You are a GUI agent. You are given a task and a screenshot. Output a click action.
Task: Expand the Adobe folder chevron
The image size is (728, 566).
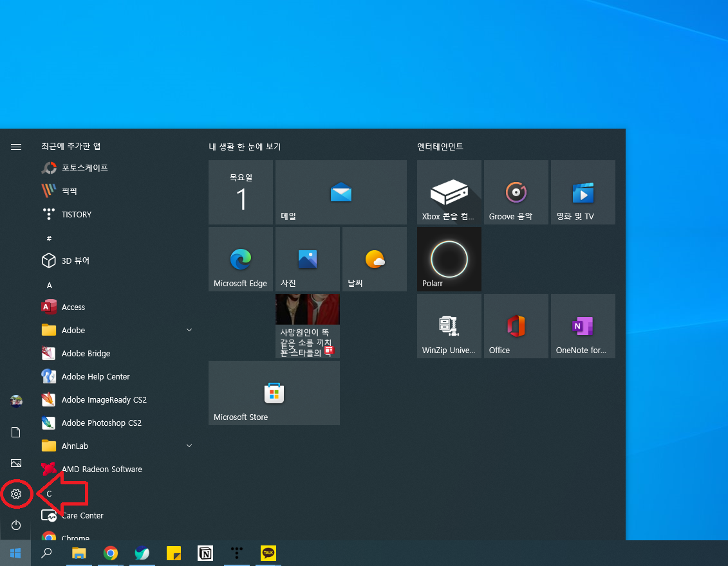189,330
